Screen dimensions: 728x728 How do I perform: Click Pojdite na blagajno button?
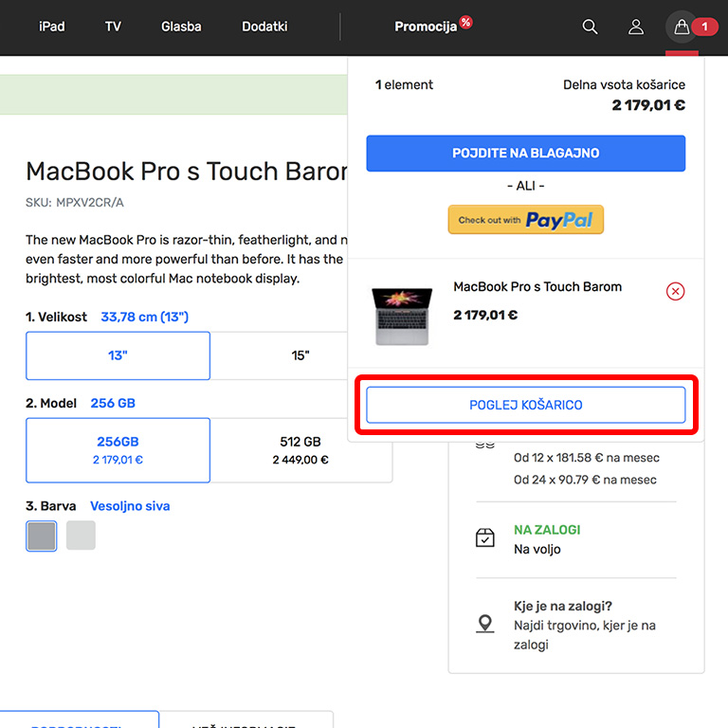525,154
